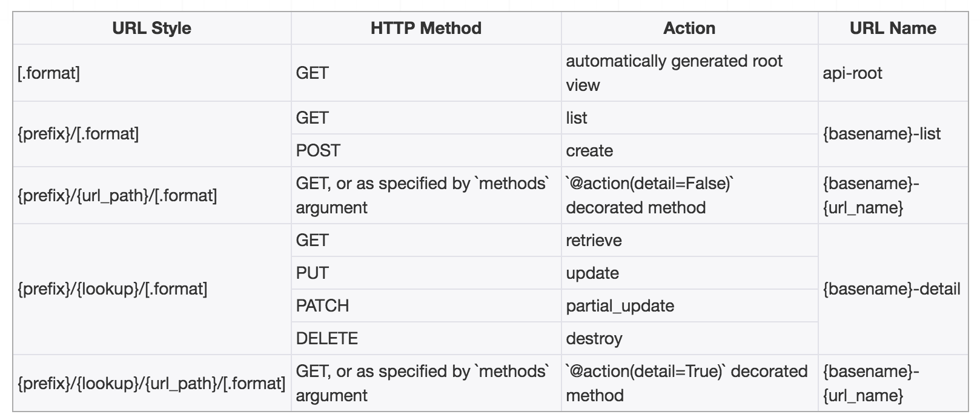Click the {prefix}/{url_path}/[.format] cell
The width and height of the screenshot is (980, 417).
pyautogui.click(x=118, y=196)
